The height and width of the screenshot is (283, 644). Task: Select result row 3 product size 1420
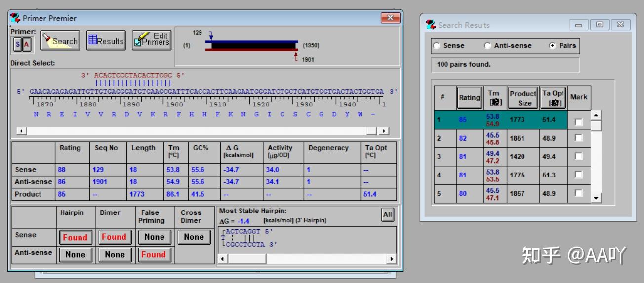pyautogui.click(x=517, y=157)
